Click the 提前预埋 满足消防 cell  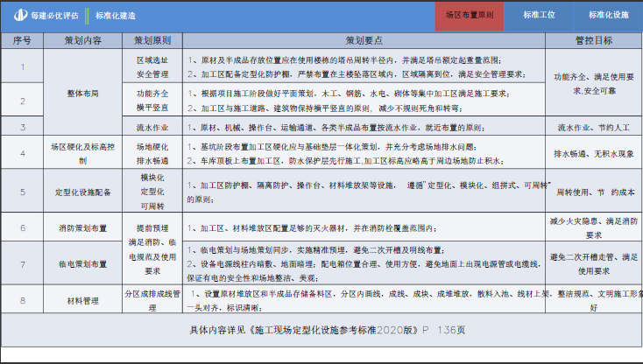pyautogui.click(x=152, y=249)
